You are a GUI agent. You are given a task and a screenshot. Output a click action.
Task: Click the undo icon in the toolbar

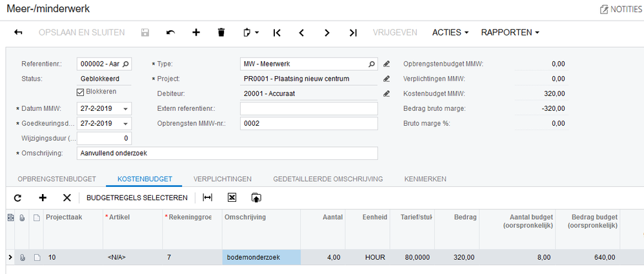tap(170, 32)
